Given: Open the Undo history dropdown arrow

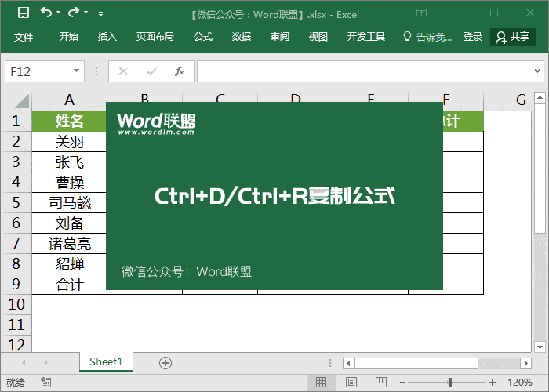Looking at the screenshot, I should click(x=60, y=13).
